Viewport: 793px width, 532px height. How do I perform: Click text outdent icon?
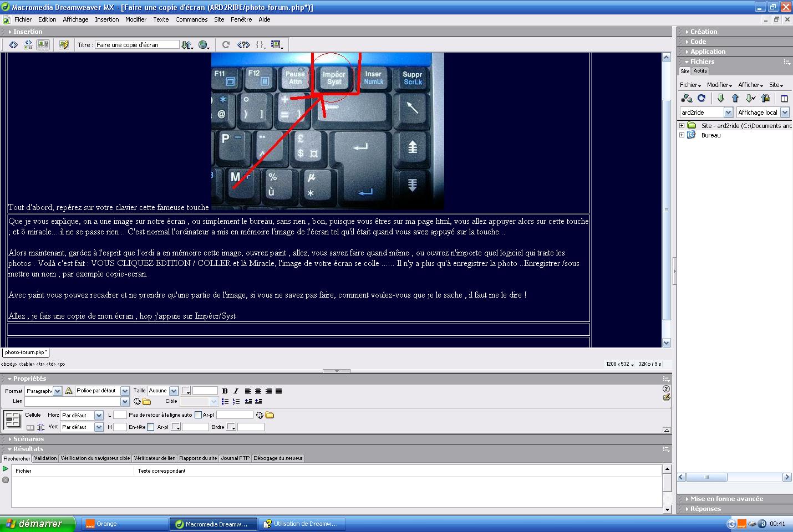(x=248, y=401)
